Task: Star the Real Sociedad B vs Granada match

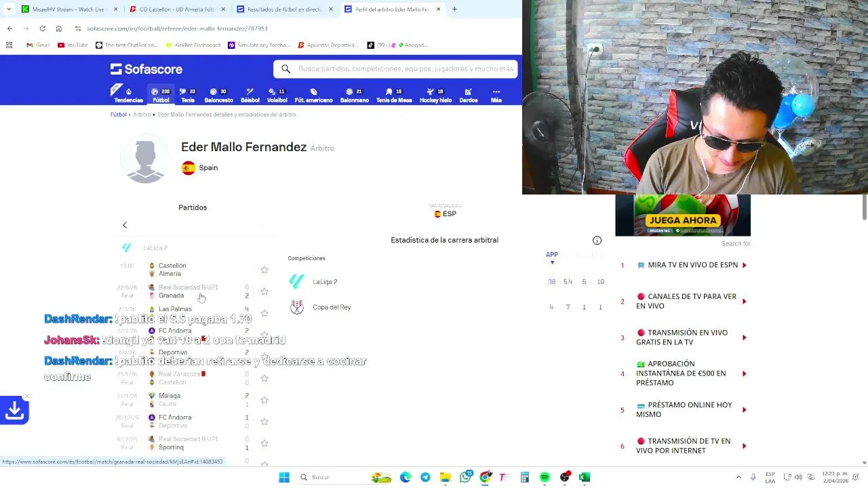Action: [264, 291]
